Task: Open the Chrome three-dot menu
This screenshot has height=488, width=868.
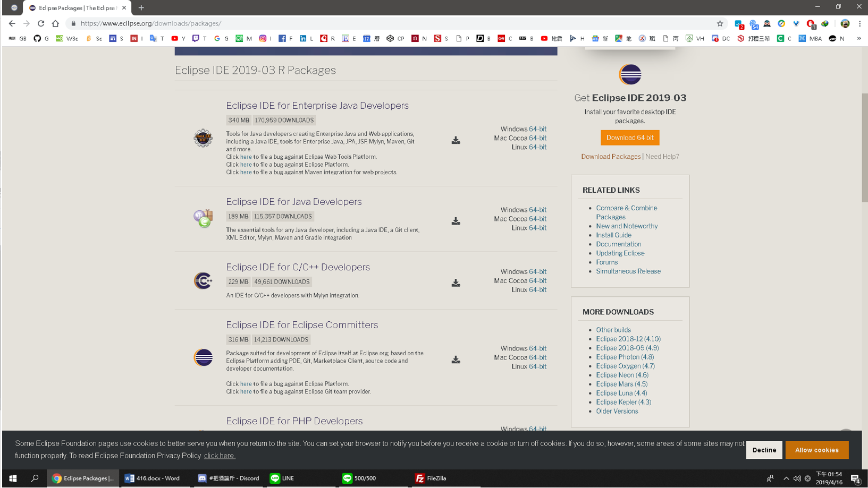Action: click(x=859, y=23)
